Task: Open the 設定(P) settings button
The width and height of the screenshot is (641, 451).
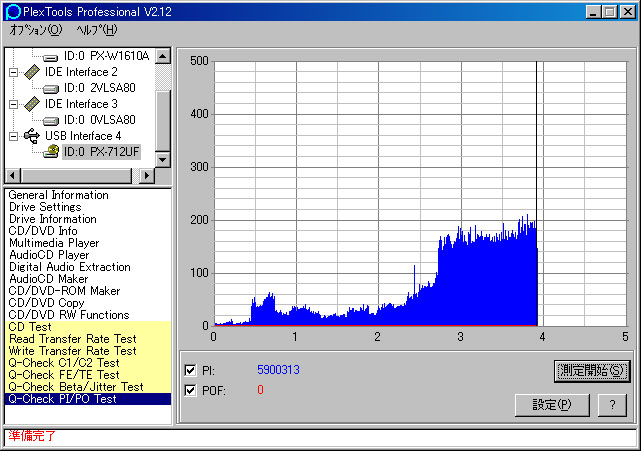Action: click(x=552, y=405)
